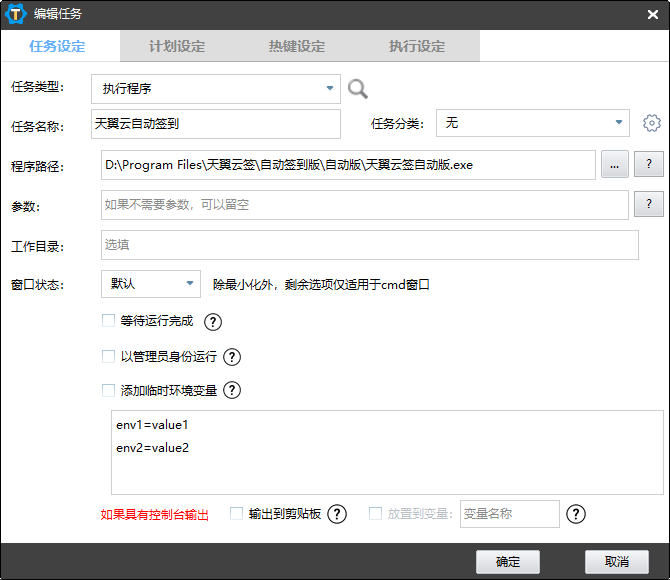
Task: Click the 任务名称: label
Action: point(38,127)
